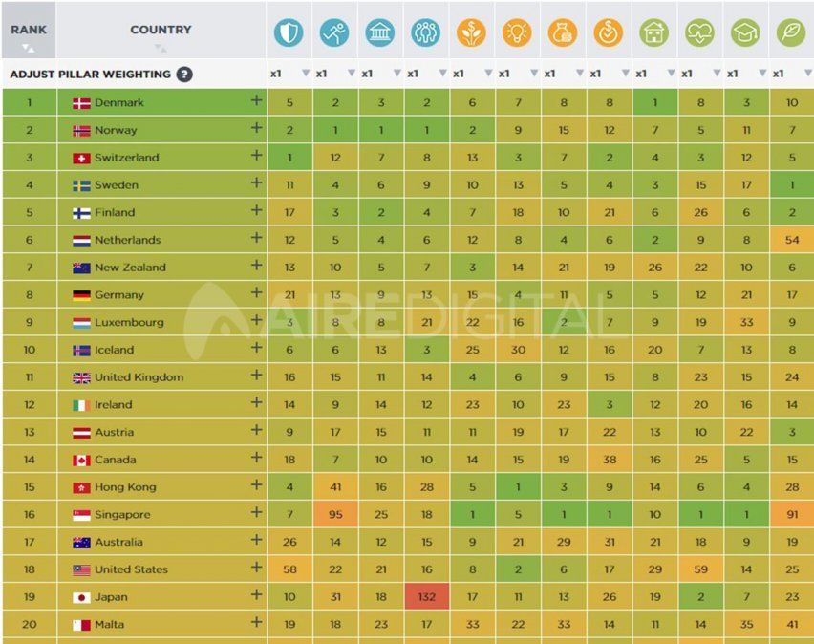Expand the plus next to Denmark
Image resolution: width=814 pixels, height=644 pixels.
click(x=257, y=102)
